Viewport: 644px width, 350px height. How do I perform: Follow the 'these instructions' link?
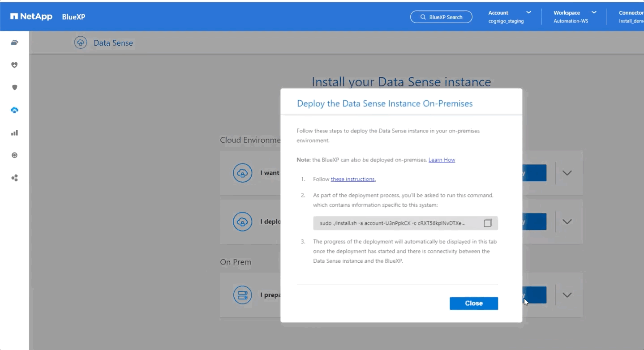[x=353, y=179]
